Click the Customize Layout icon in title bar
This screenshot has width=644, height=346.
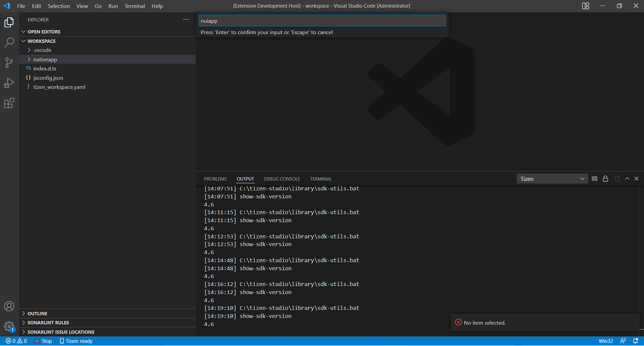pyautogui.click(x=585, y=6)
